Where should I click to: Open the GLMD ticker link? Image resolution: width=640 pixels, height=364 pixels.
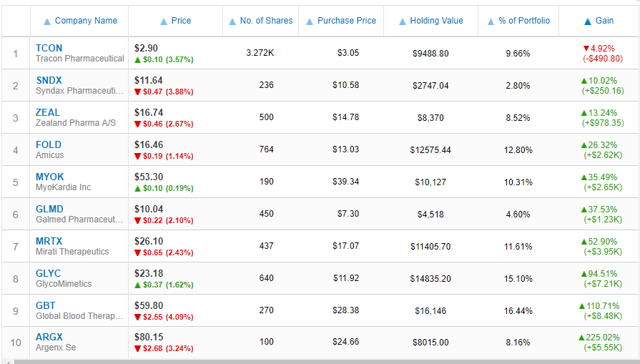(49, 209)
